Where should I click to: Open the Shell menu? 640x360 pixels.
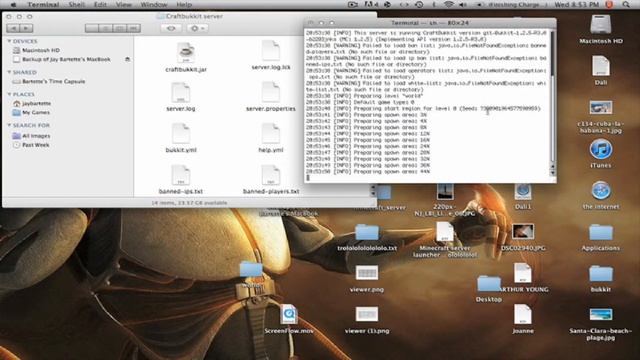coord(77,4)
